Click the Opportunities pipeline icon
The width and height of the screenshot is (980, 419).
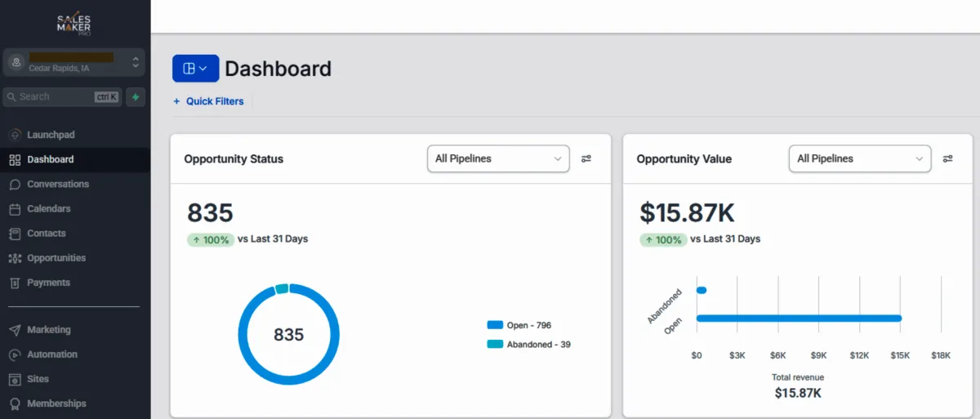tap(15, 258)
